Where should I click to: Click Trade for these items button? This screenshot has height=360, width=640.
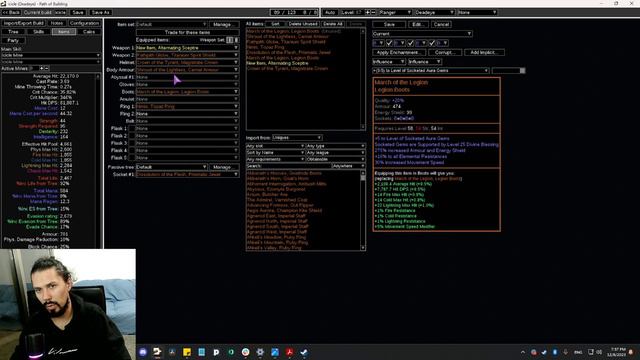coord(187,32)
